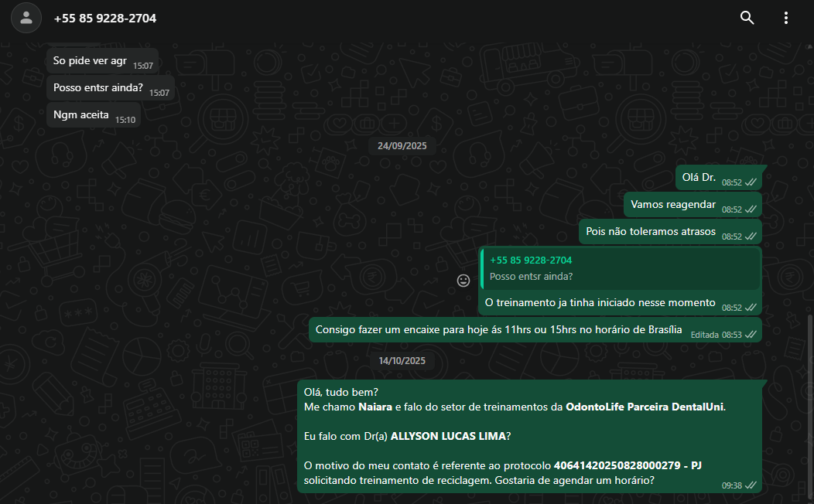Select the 'Ngm aceita' message
Viewport: 814px width, 504px height.
click(94, 115)
